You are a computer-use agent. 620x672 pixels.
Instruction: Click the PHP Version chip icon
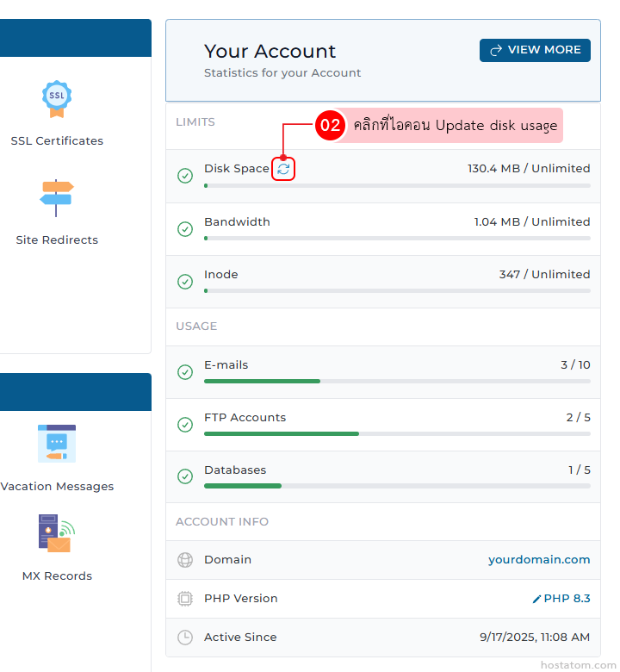click(x=185, y=598)
